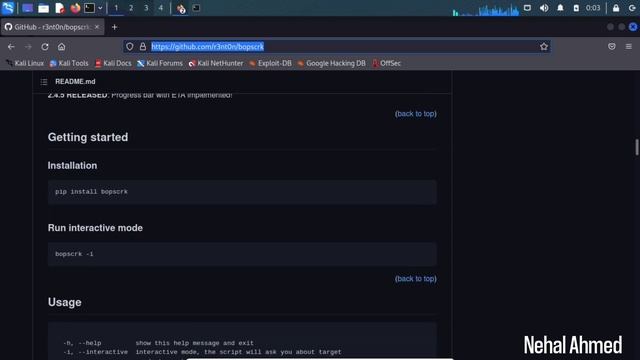Image resolution: width=640 pixels, height=360 pixels.
Task: Open the logout session icon
Action: pos(632,8)
